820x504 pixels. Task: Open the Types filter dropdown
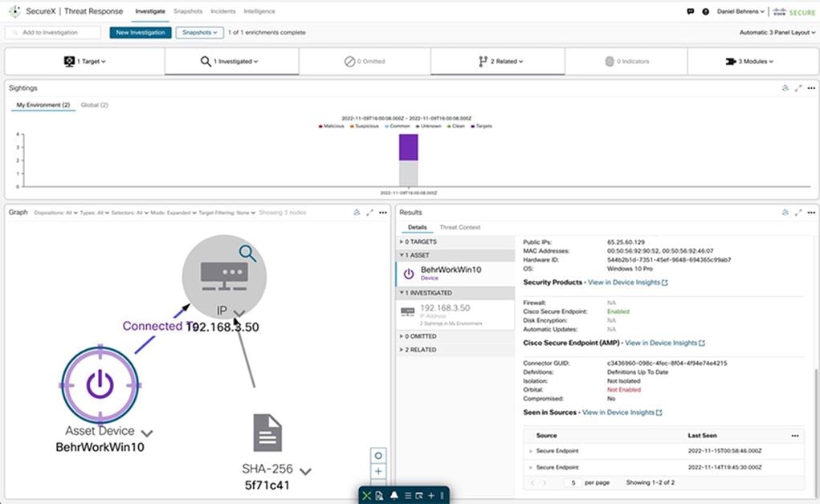95,213
